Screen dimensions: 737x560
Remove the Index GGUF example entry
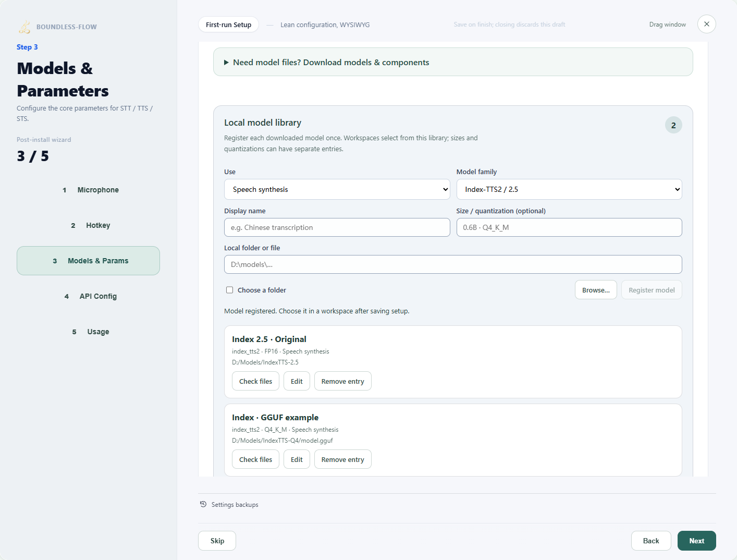343,459
